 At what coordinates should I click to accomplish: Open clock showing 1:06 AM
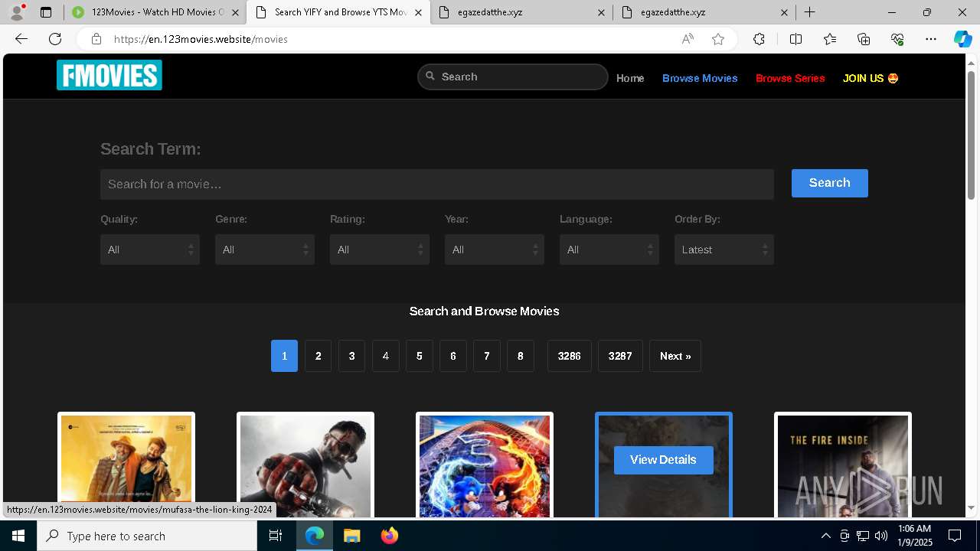[x=914, y=536]
